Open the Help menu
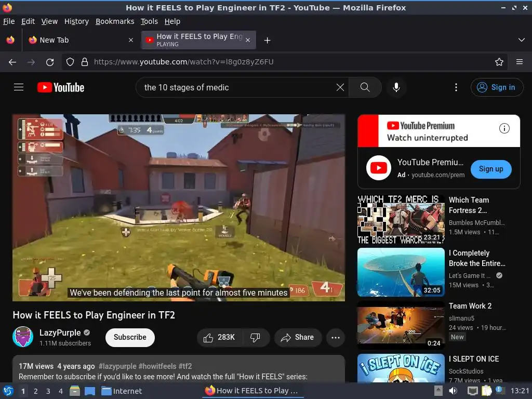The image size is (532, 399). coord(172,21)
